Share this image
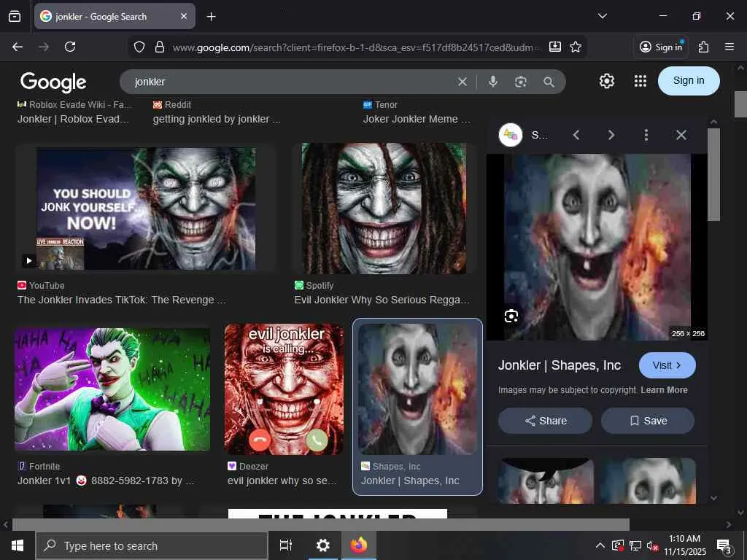Screen dimensions: 747x560 (x=546, y=421)
